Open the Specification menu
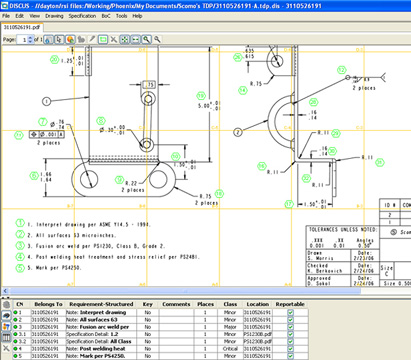411x360 pixels. (82, 16)
